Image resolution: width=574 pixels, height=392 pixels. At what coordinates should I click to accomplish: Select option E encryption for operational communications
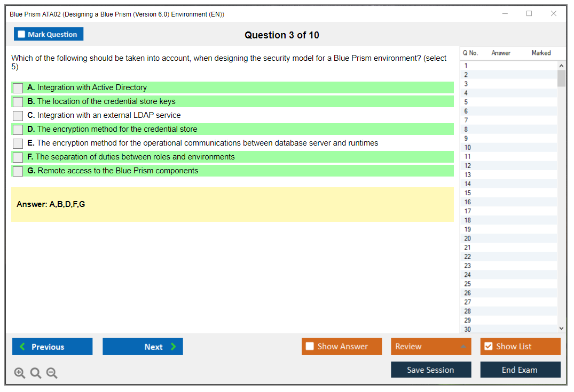tap(18, 143)
